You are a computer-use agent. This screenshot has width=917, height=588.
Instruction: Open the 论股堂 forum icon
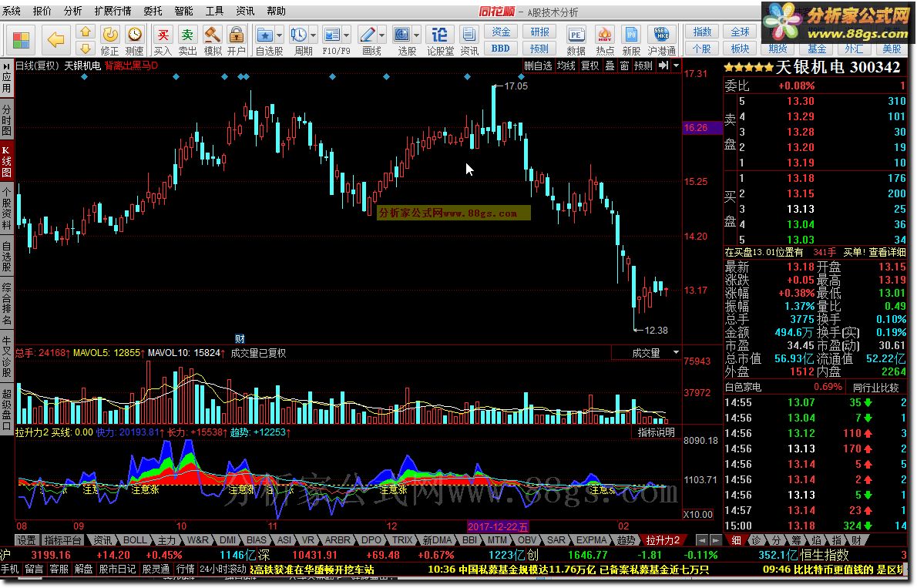click(440, 35)
